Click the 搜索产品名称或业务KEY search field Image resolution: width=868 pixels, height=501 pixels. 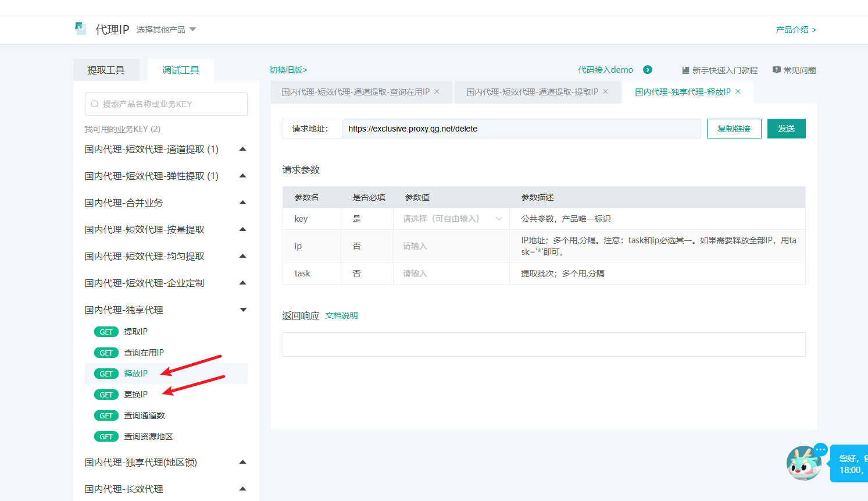pyautogui.click(x=166, y=104)
